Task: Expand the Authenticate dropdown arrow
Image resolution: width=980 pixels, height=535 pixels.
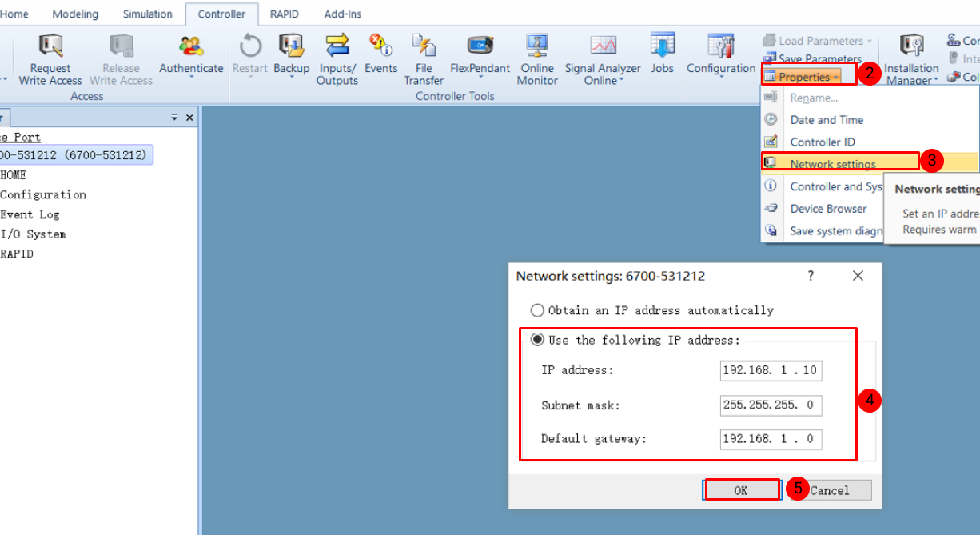Action: pyautogui.click(x=191, y=78)
